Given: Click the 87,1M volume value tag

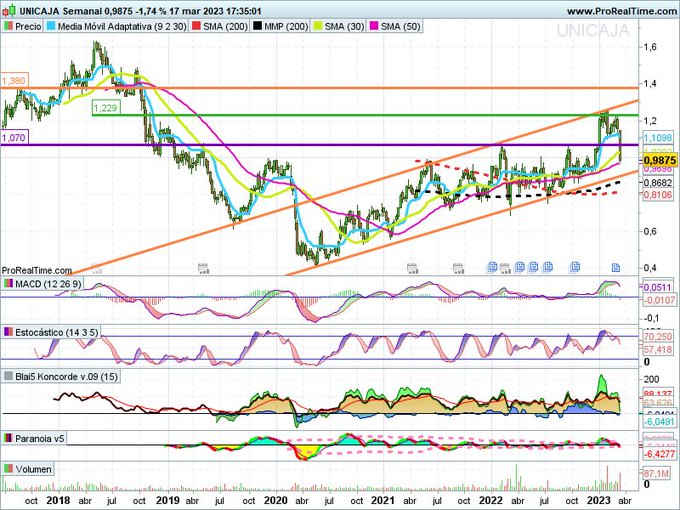Looking at the screenshot, I should [656, 474].
